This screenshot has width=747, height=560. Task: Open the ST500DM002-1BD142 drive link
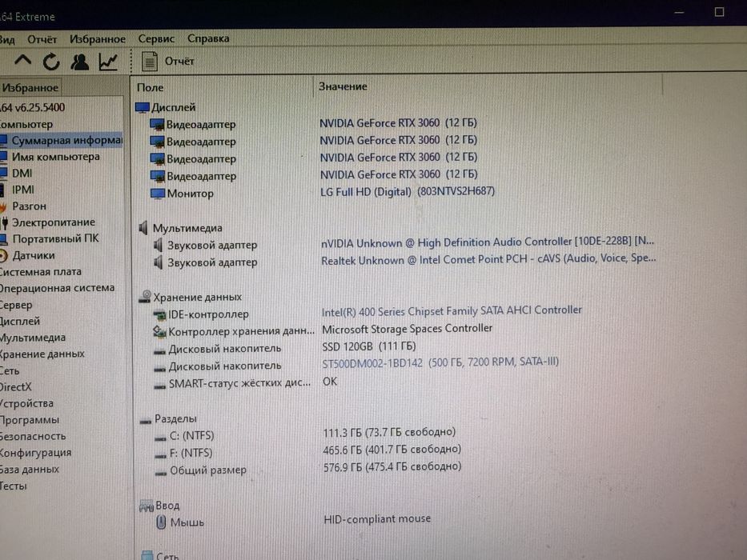coord(440,363)
